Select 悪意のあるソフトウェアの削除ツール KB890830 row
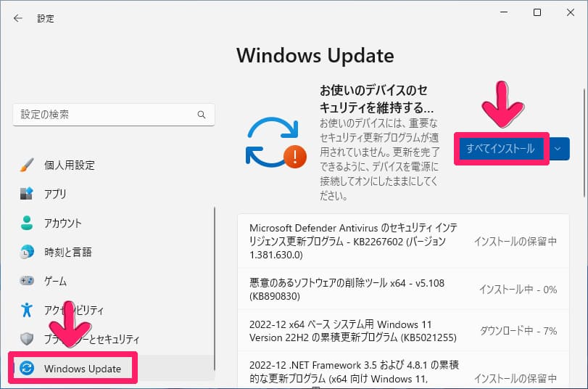Image resolution: width=588 pixels, height=389 pixels. click(404, 289)
